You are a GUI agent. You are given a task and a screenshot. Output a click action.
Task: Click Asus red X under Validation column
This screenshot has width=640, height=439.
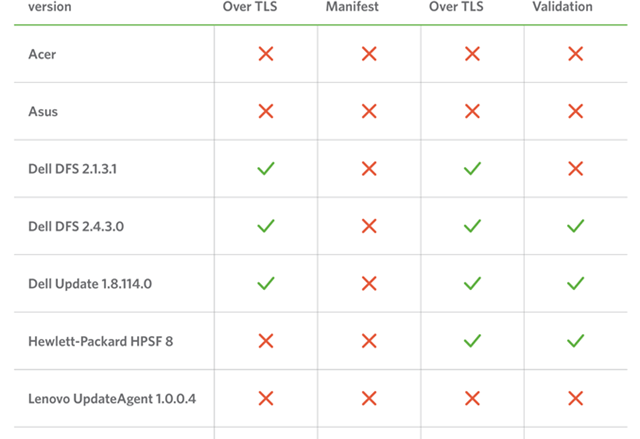576,111
